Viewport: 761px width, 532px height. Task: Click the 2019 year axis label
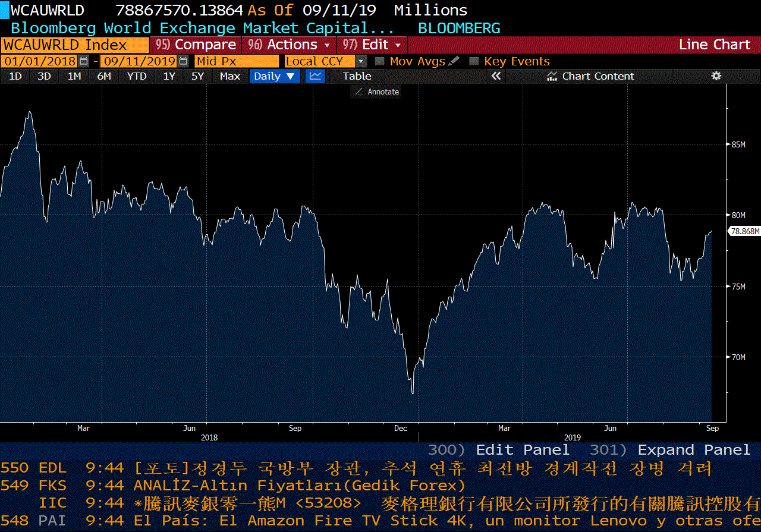pos(573,437)
